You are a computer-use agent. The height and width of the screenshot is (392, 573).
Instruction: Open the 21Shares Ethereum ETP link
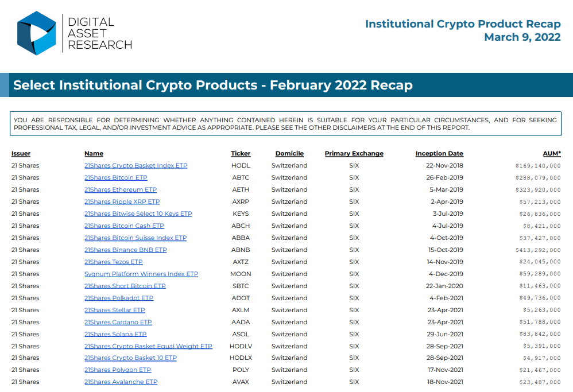pos(120,189)
